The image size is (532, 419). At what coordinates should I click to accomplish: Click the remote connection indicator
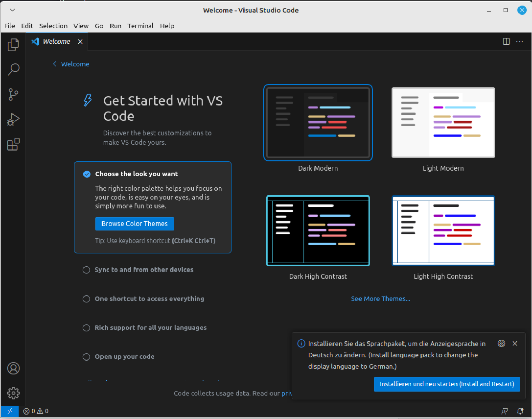9,411
